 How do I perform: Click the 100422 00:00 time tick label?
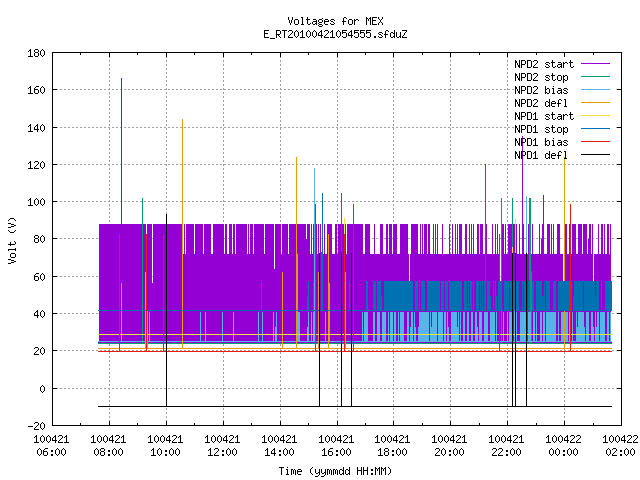563,446
